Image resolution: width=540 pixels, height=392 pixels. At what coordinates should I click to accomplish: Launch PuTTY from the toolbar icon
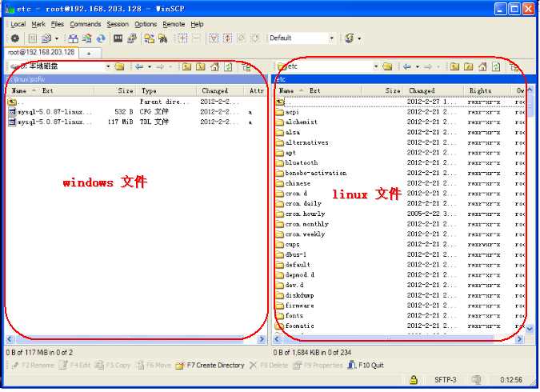(131, 38)
